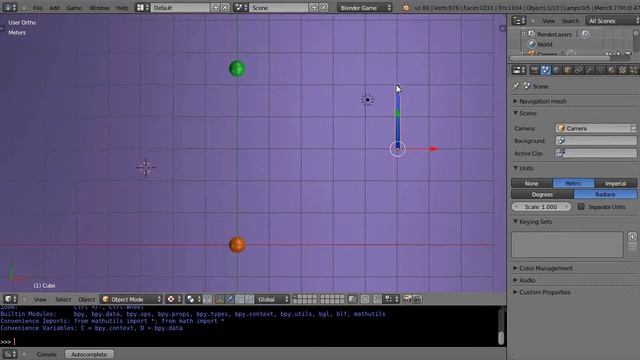The image size is (640, 360).
Task: Open the Blender Game engine dropdown
Action: [364, 8]
